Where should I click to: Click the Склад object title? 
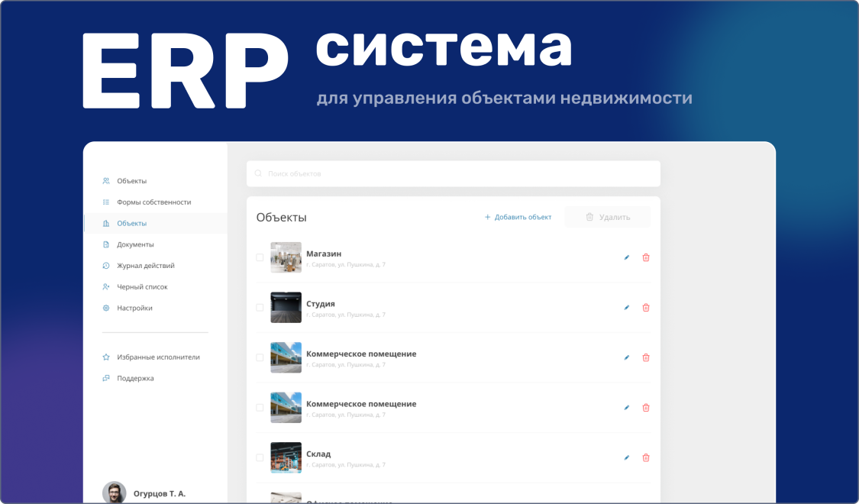(x=318, y=454)
